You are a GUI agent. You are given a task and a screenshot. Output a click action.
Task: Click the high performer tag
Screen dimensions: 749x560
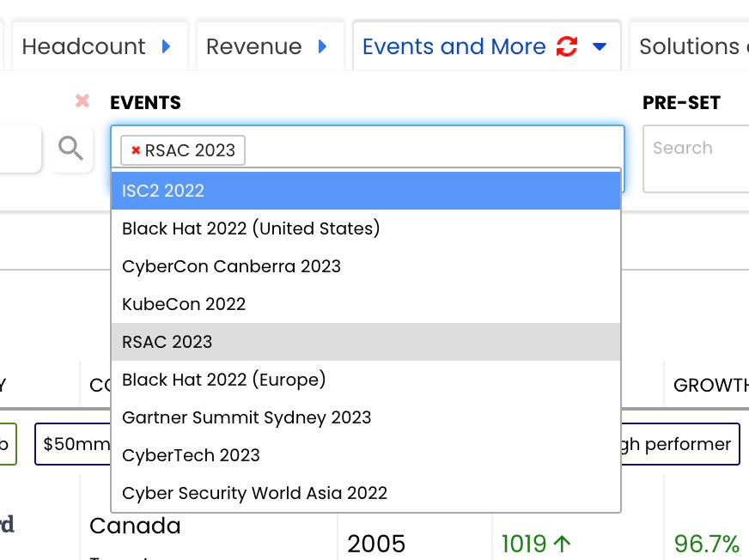click(680, 444)
